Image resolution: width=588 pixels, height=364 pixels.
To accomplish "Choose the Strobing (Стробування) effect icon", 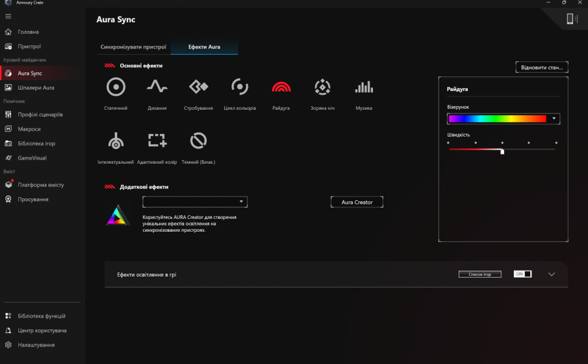I will click(199, 87).
